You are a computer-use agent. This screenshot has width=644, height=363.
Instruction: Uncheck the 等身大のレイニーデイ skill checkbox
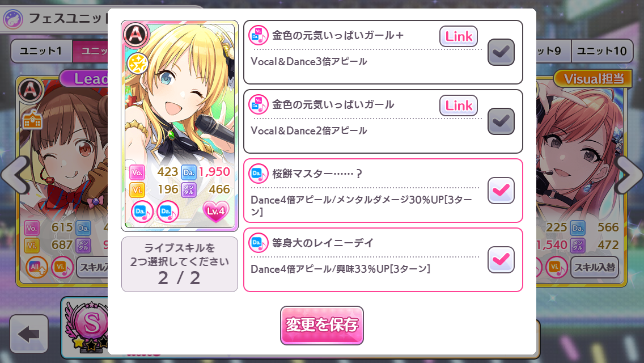[x=501, y=259]
